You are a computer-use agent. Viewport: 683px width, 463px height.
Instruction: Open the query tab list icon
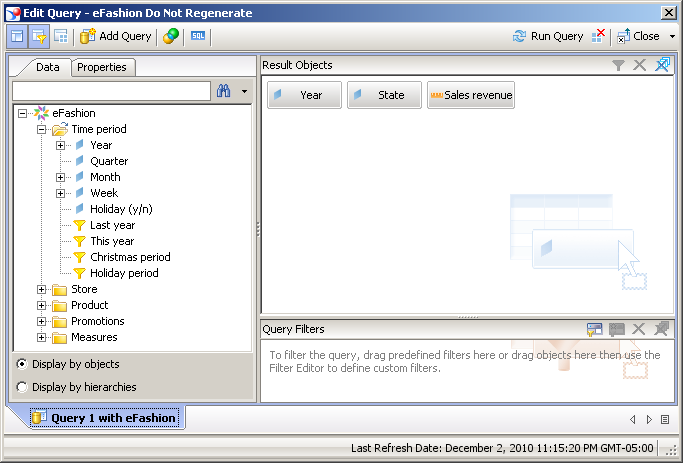click(665, 419)
